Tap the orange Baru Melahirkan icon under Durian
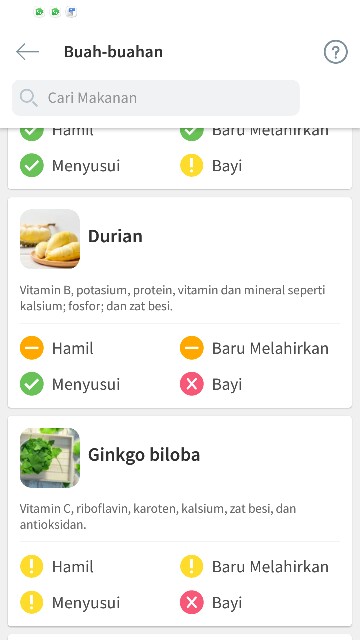 pyautogui.click(x=192, y=348)
